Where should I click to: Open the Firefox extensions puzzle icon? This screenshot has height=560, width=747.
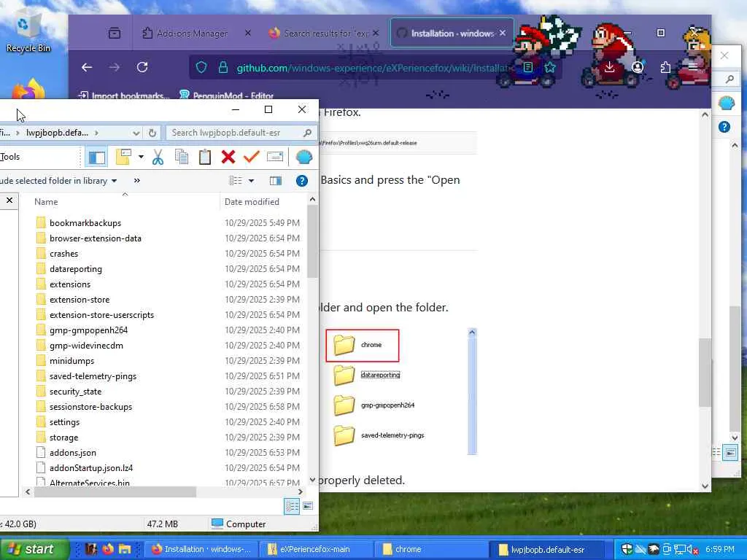click(x=665, y=68)
